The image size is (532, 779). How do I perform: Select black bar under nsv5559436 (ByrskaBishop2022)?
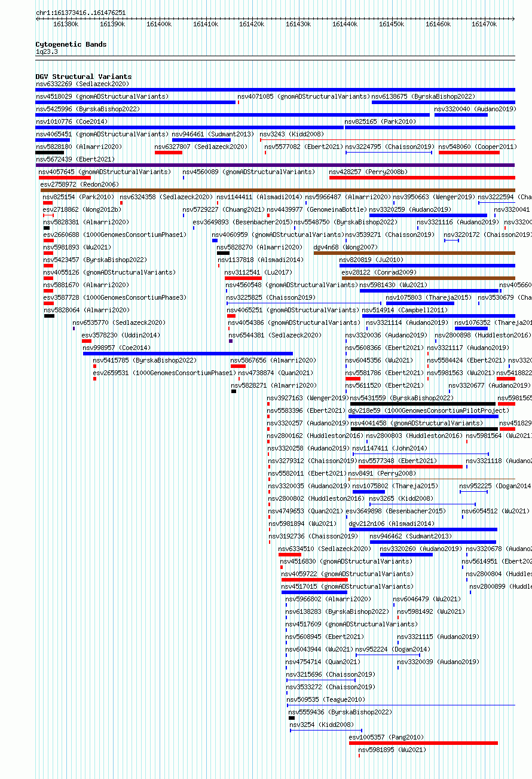(292, 718)
